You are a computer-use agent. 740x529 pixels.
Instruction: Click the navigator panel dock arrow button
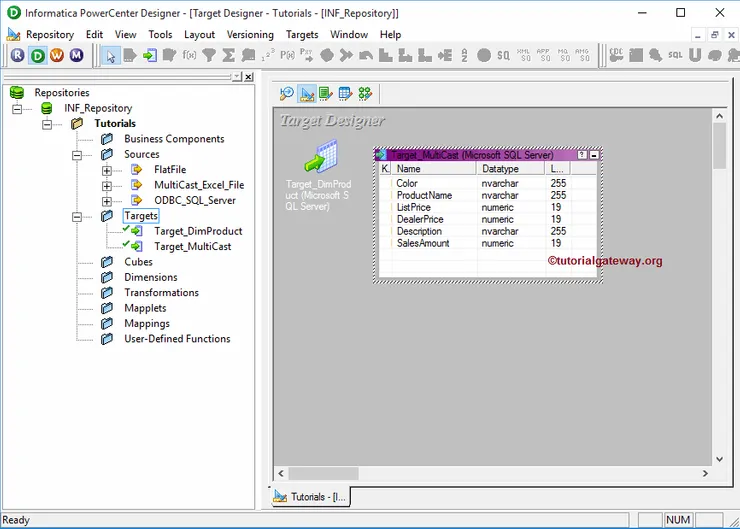[237, 76]
